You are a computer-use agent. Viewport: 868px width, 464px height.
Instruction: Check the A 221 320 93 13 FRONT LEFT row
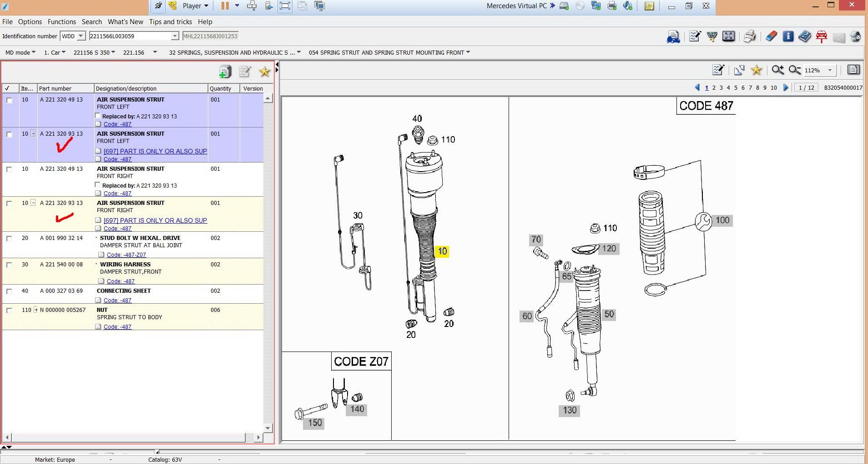[9, 134]
